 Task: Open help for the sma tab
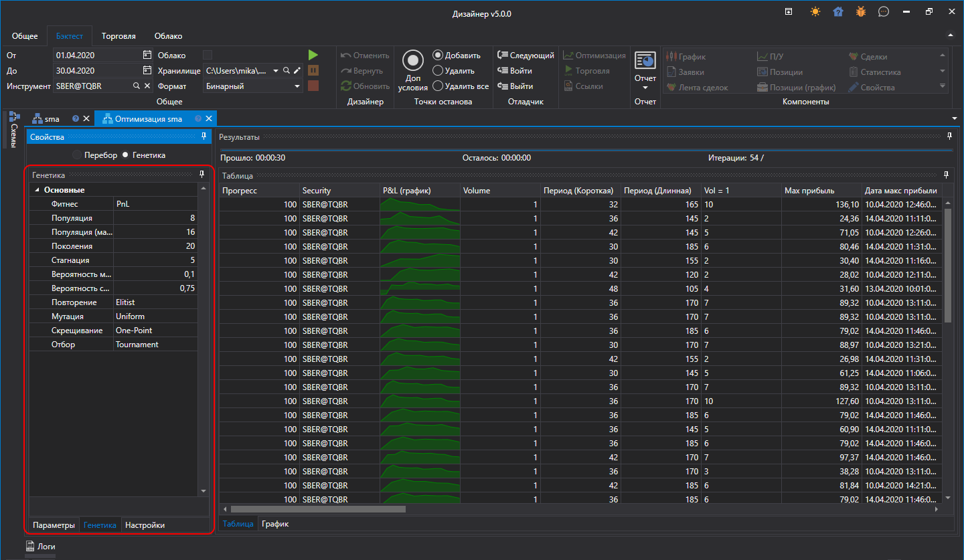[x=76, y=118]
